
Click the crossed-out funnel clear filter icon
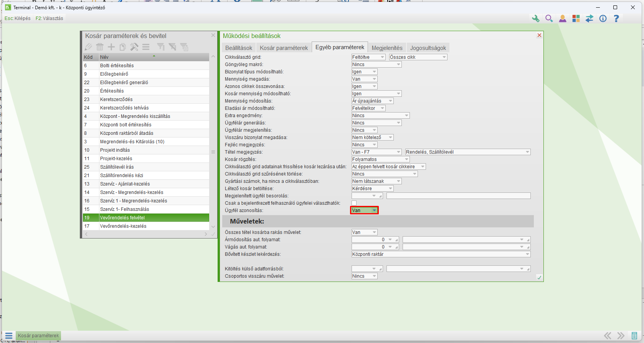(x=173, y=47)
